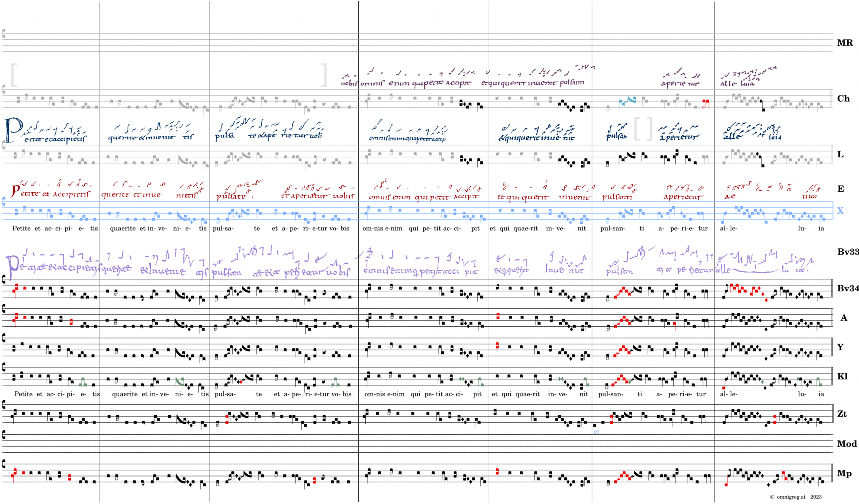Screen dimensions: 859x504
Task: Select the red E manuscript label
Action: (841, 189)
